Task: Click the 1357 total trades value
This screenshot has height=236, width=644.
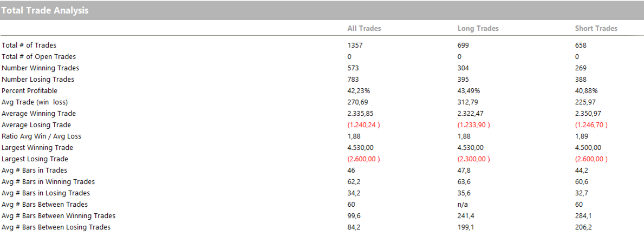Action: (x=355, y=45)
